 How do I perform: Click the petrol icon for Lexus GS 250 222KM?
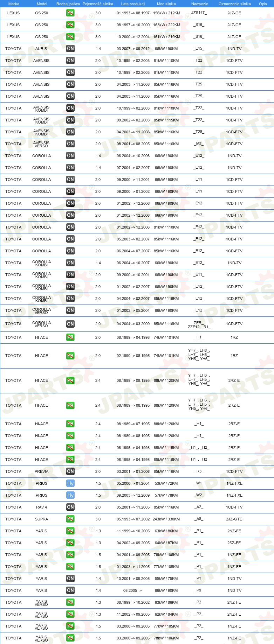(70, 25)
